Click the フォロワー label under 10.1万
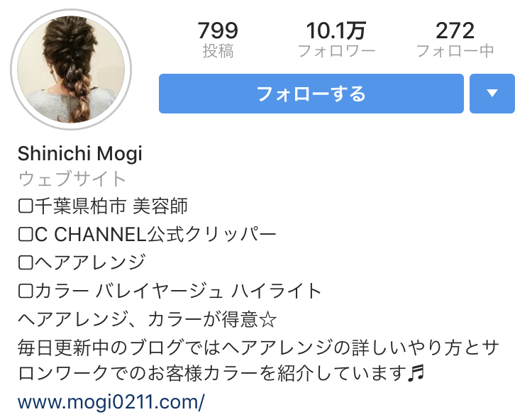This screenshot has width=532, height=417. [x=336, y=51]
